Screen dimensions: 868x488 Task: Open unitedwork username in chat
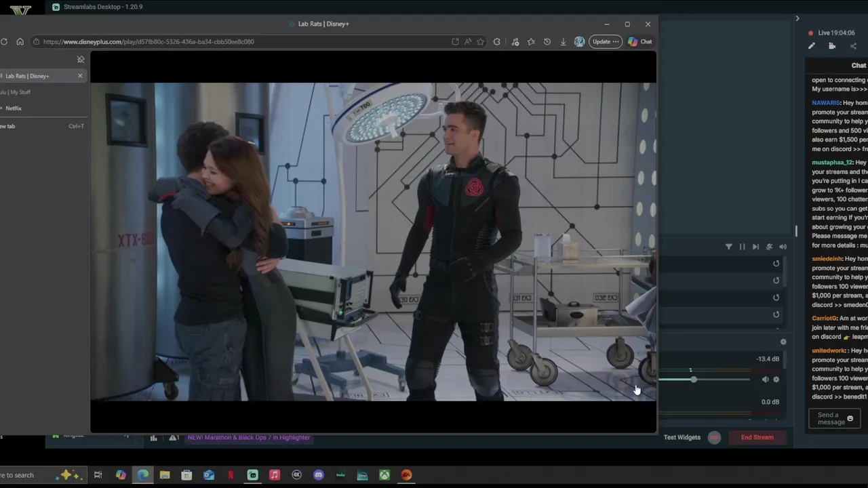[x=829, y=351]
